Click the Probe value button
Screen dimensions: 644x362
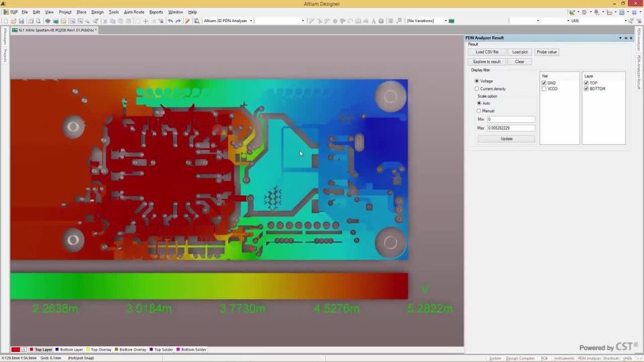pyautogui.click(x=547, y=52)
